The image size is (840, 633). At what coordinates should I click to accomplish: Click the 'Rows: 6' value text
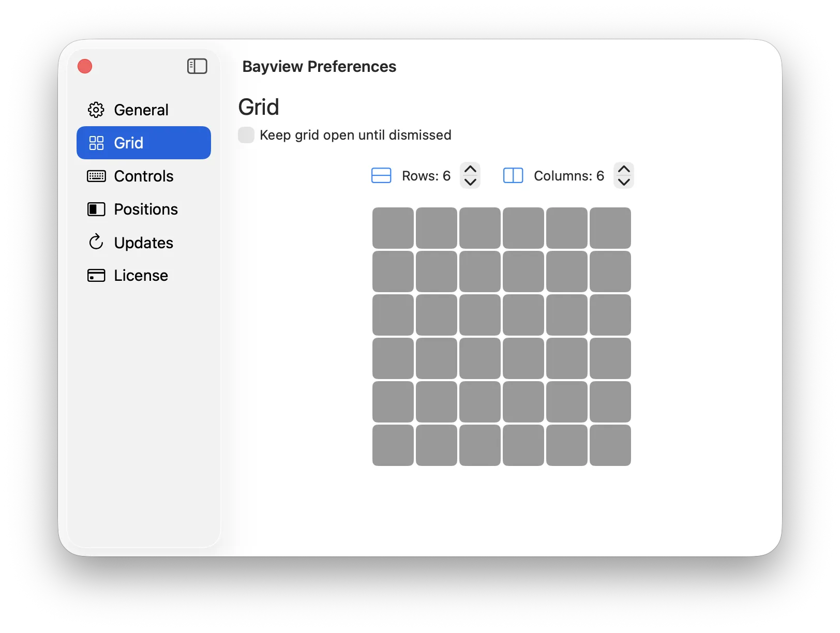pos(426,176)
